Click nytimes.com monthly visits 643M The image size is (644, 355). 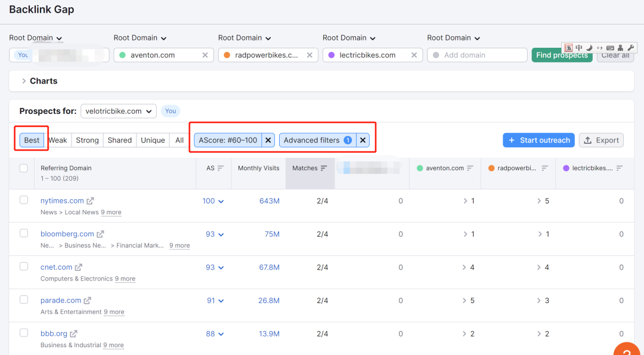point(270,201)
